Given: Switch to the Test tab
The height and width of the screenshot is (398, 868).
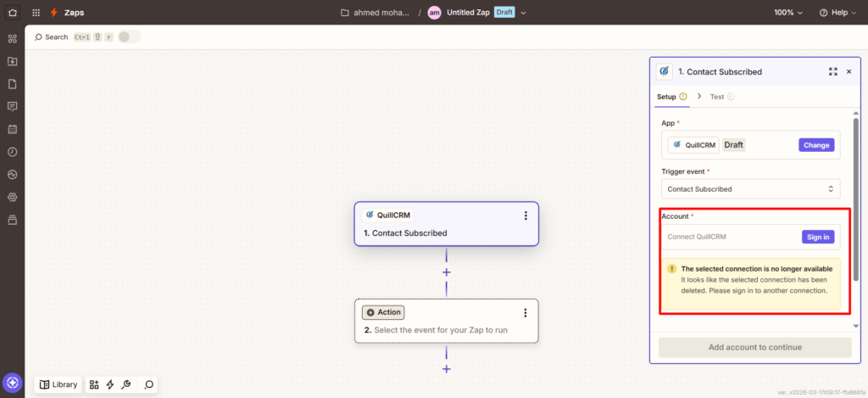Looking at the screenshot, I should pyautogui.click(x=717, y=97).
